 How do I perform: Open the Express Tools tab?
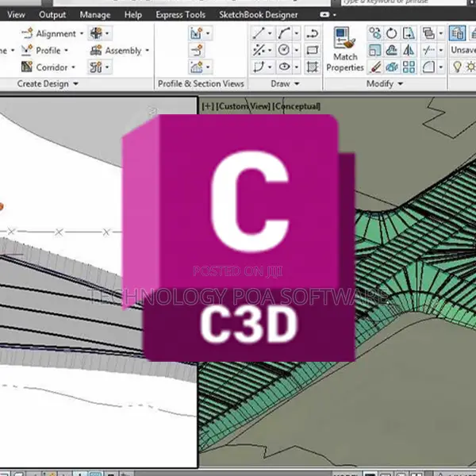click(181, 14)
